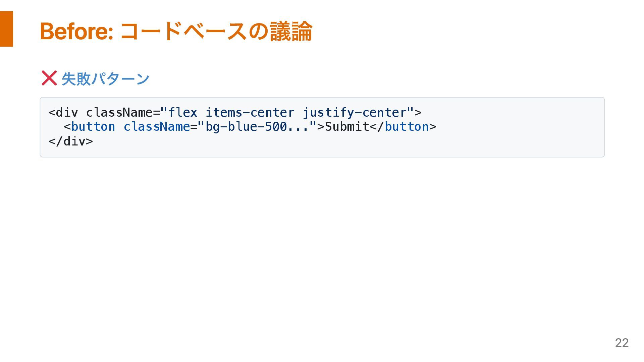
Task: Select 'items-center' in the code block
Action: (x=250, y=113)
